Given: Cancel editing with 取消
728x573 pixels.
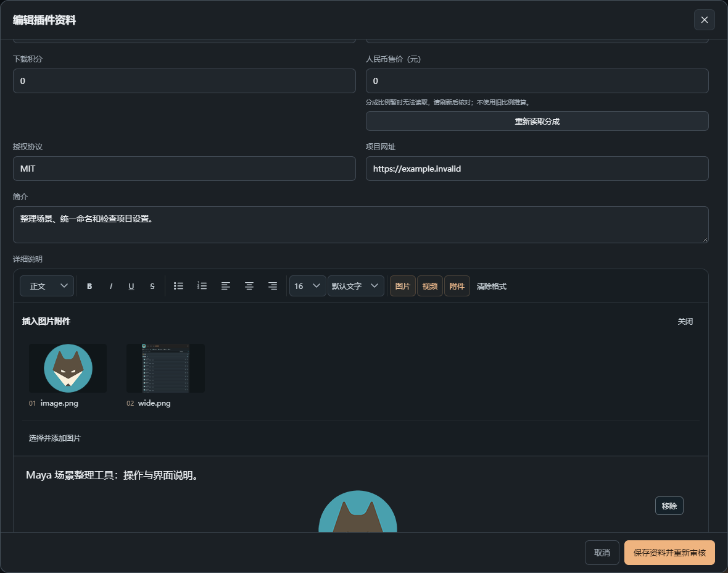Looking at the screenshot, I should pyautogui.click(x=602, y=553).
